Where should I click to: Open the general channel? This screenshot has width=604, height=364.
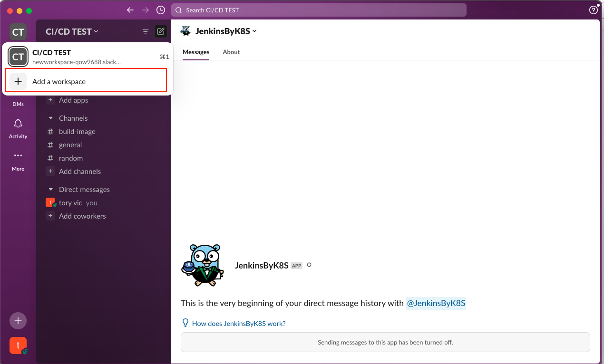pyautogui.click(x=70, y=145)
